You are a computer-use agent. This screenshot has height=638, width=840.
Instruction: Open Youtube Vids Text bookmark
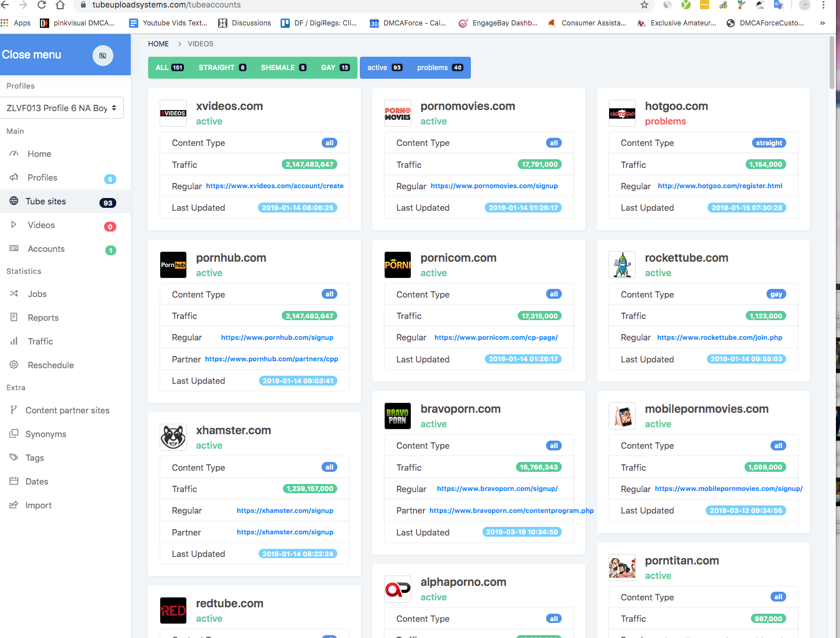168,23
